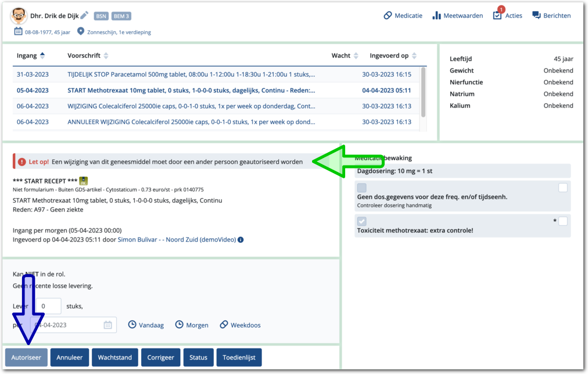Sort by Voorschrift column arrows
The image size is (588, 374).
(106, 56)
